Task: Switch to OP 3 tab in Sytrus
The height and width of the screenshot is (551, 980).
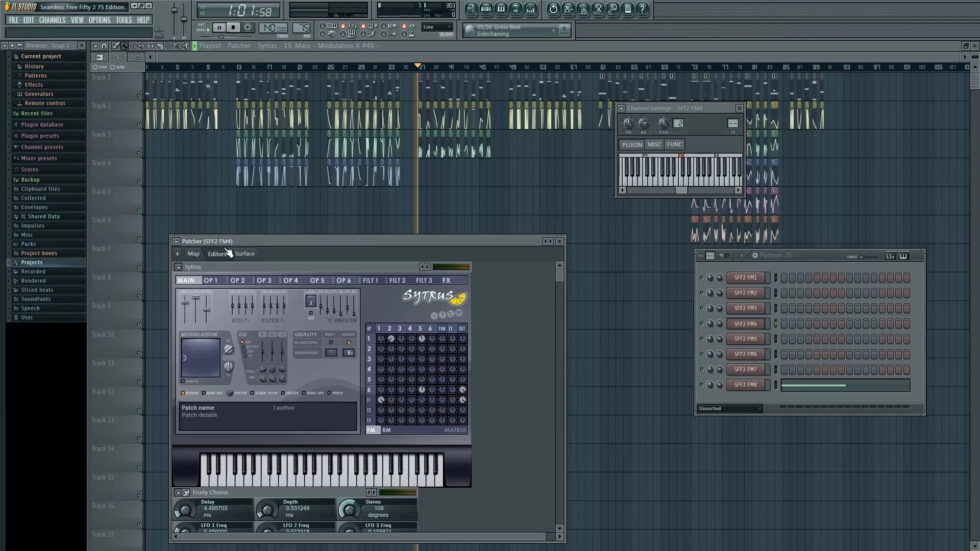Action: click(x=264, y=281)
